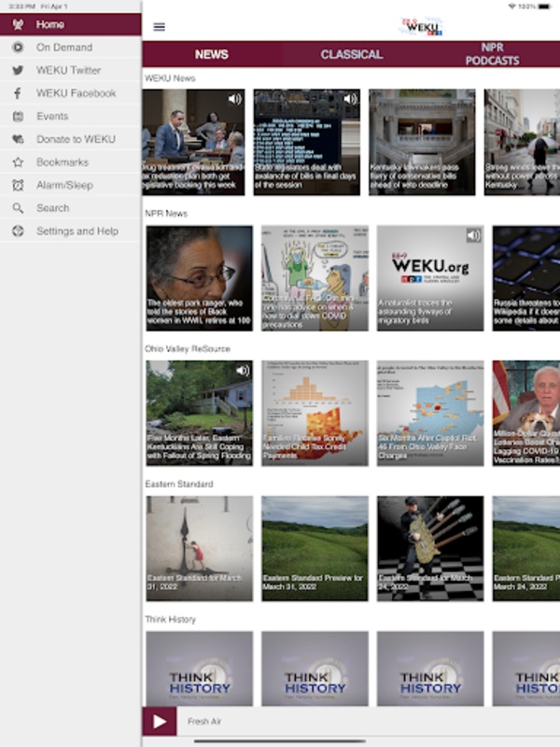Open Bookmarks in sidebar
This screenshot has height=747, width=560.
click(71, 162)
